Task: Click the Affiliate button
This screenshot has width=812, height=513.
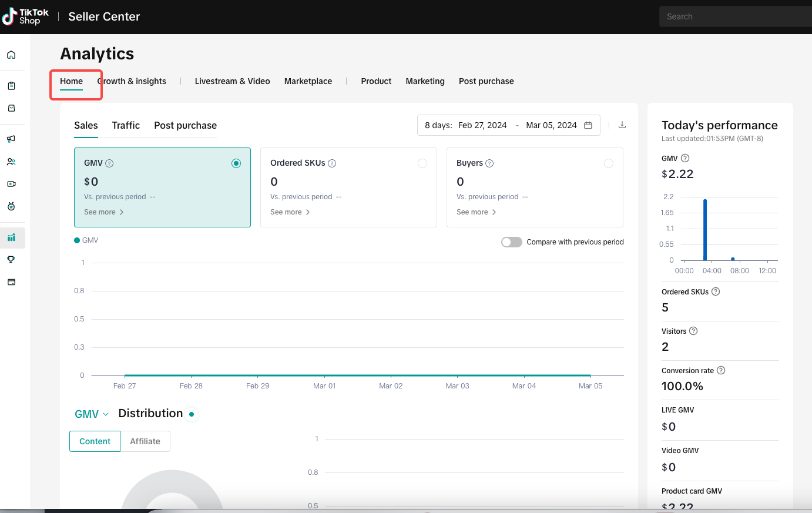Action: (145, 441)
